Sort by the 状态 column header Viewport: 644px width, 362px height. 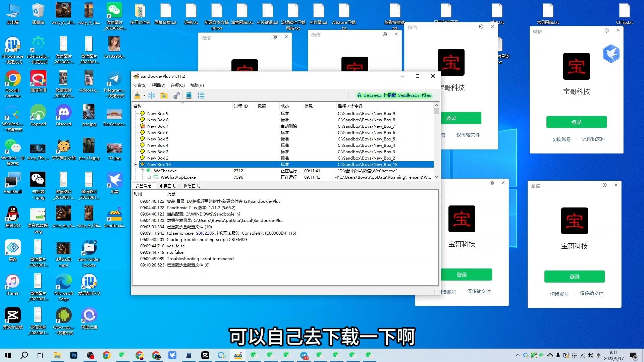click(291, 106)
